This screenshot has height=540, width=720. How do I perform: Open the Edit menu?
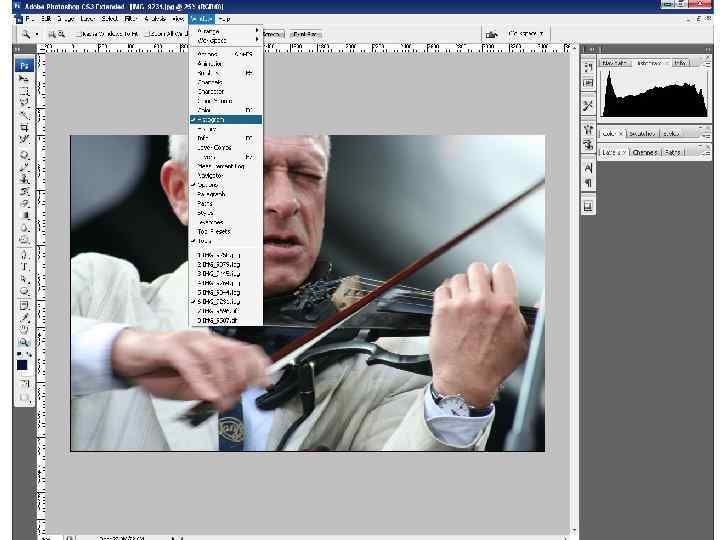(x=46, y=19)
